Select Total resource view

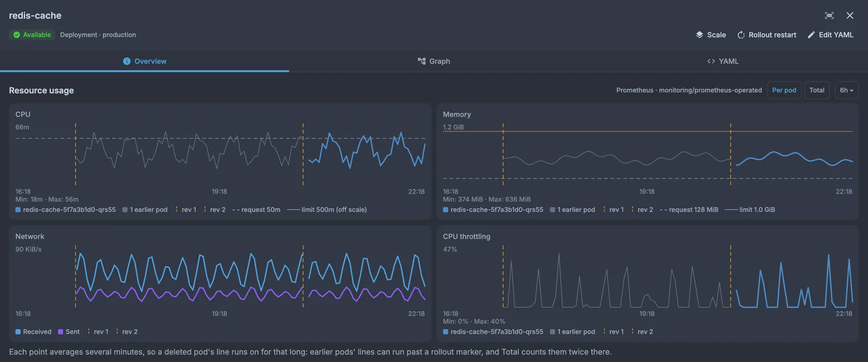(x=816, y=90)
